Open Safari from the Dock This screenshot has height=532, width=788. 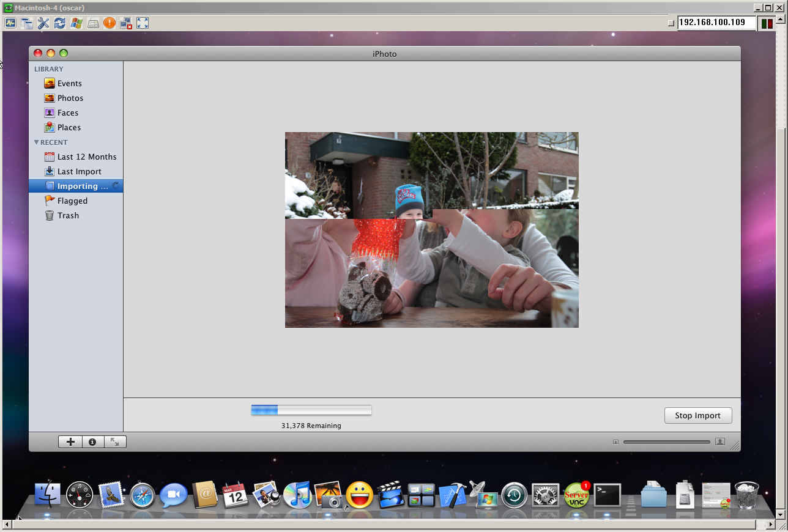(142, 495)
